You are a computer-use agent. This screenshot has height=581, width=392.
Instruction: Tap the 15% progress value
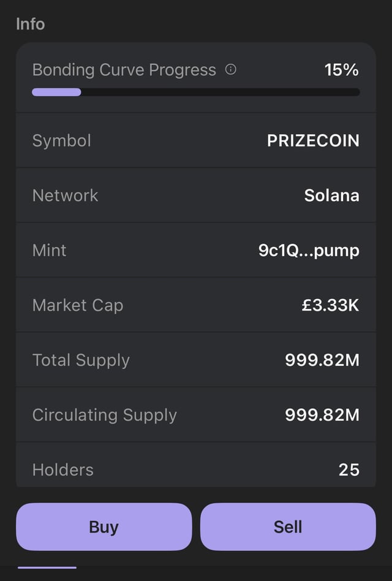pyautogui.click(x=341, y=70)
